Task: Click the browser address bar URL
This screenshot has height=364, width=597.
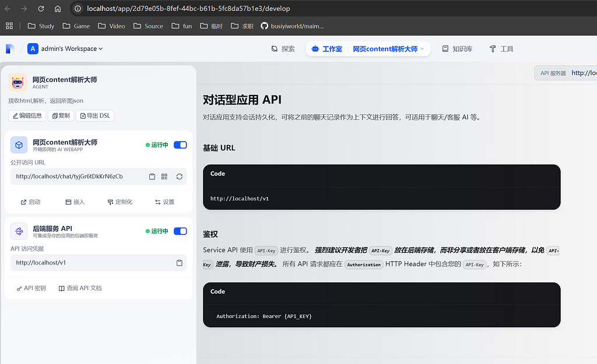Action: coord(188,8)
